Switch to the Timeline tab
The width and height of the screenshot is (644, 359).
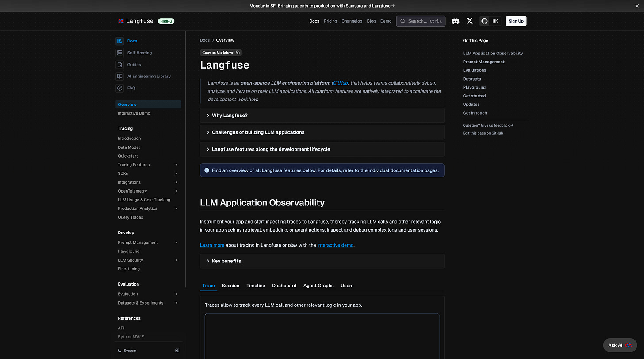click(256, 286)
